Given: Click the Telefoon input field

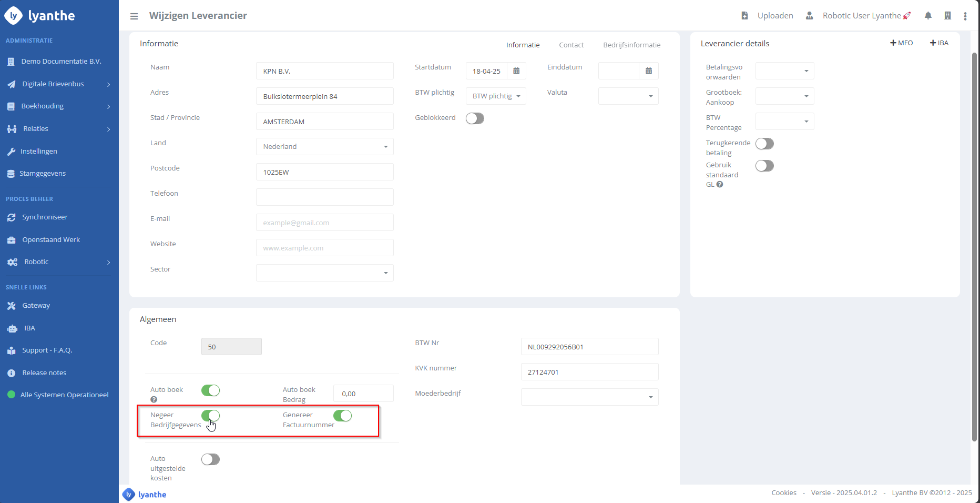Looking at the screenshot, I should 324,197.
